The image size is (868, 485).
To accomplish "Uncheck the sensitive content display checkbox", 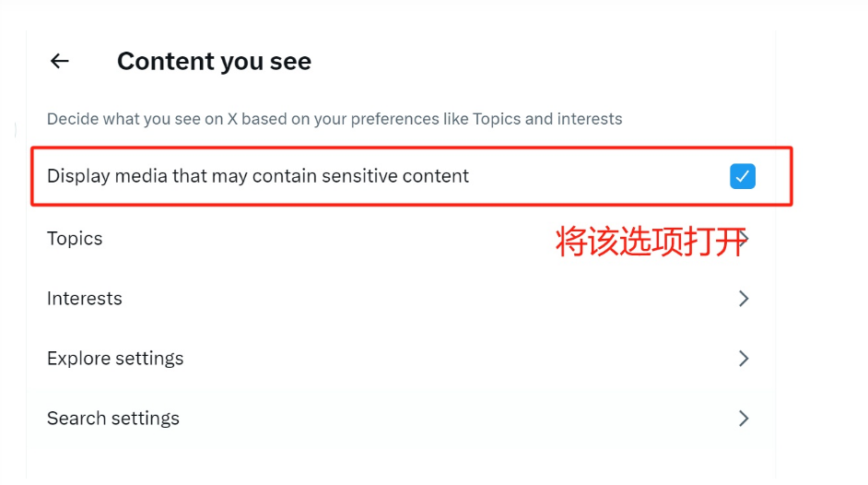I will (742, 176).
